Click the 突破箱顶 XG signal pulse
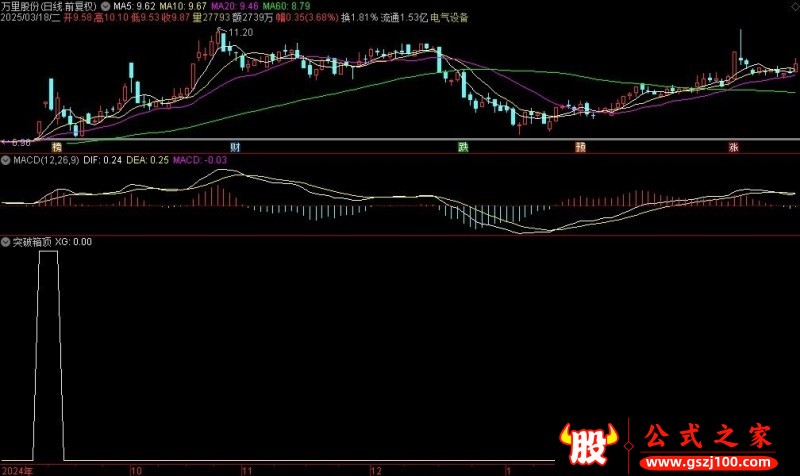The width and height of the screenshot is (800, 476). click(x=48, y=356)
